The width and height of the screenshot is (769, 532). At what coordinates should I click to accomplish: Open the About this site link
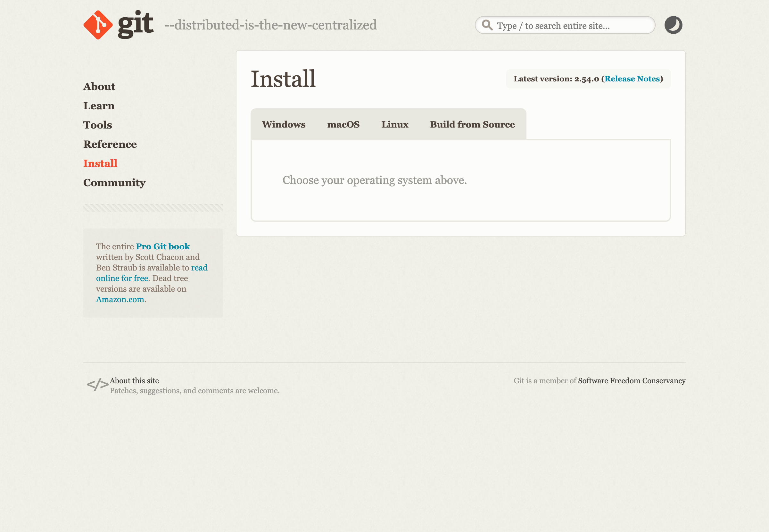(134, 381)
